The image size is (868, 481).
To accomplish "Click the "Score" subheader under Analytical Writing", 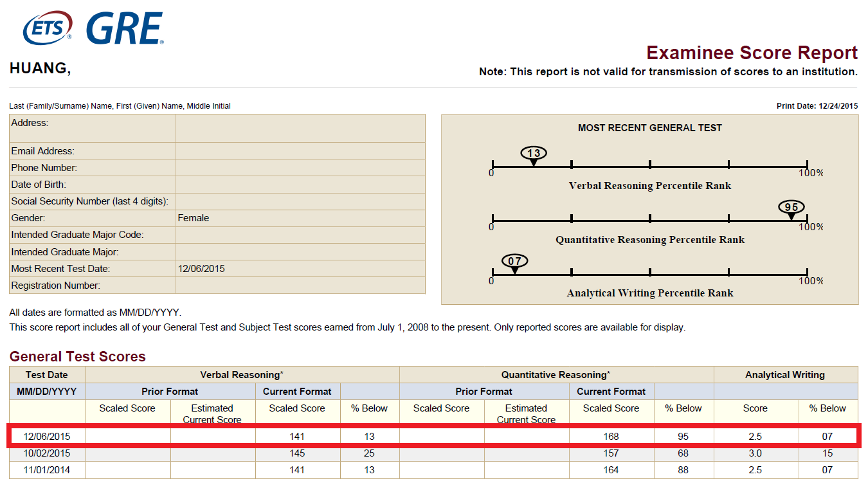I will 755,408.
